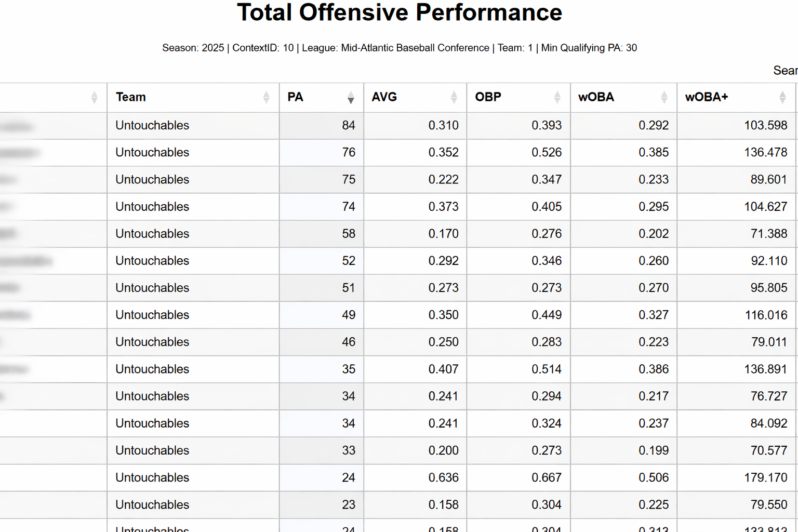Click sort arrow in PA column header
This screenshot has height=532, width=798.
pyautogui.click(x=351, y=97)
